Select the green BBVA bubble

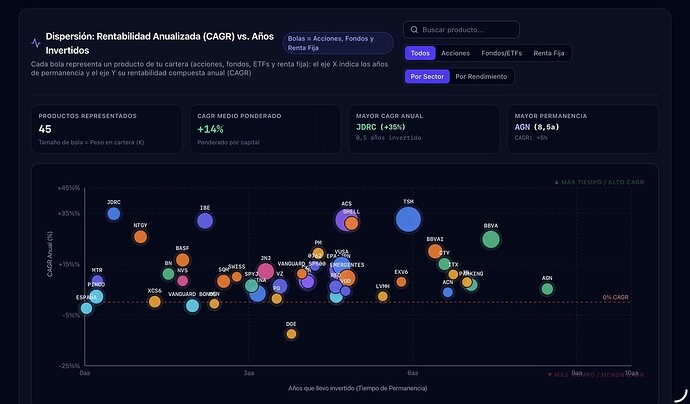point(491,239)
